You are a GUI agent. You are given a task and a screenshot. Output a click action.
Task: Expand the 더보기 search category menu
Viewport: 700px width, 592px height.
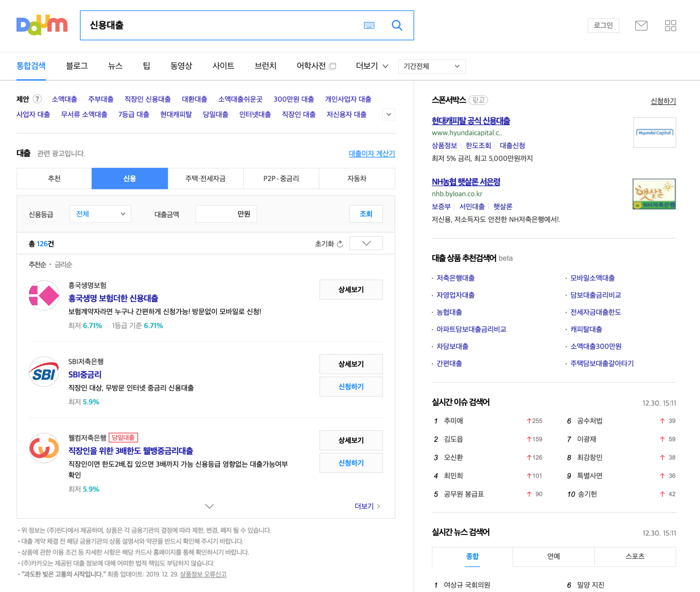pos(372,66)
